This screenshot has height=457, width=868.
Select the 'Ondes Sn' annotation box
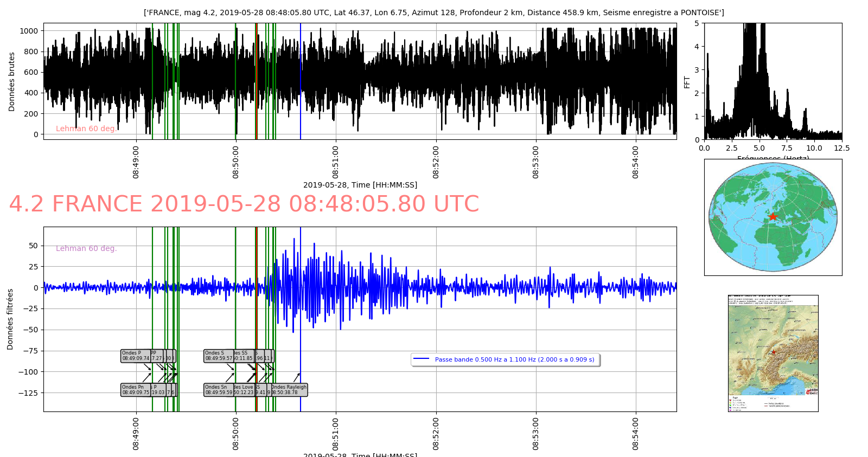pos(218,390)
